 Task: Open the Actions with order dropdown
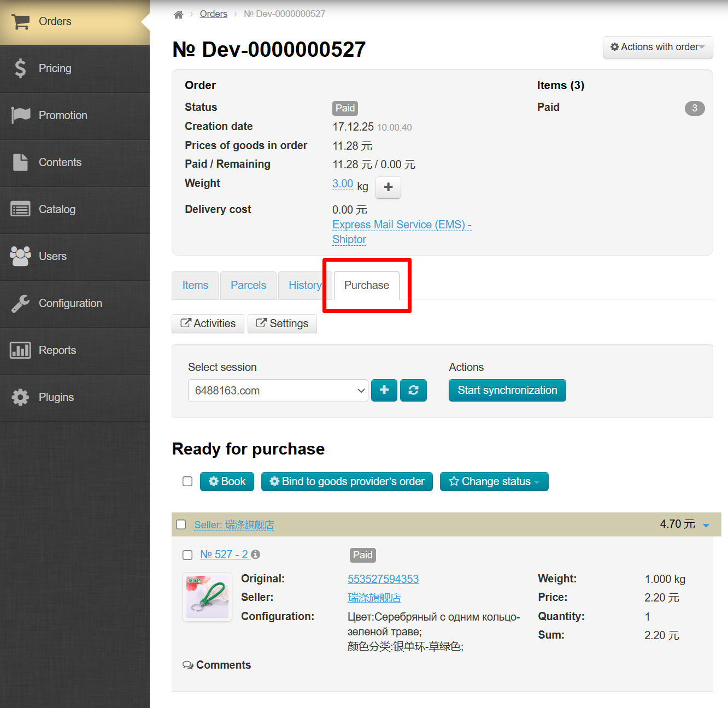point(657,48)
